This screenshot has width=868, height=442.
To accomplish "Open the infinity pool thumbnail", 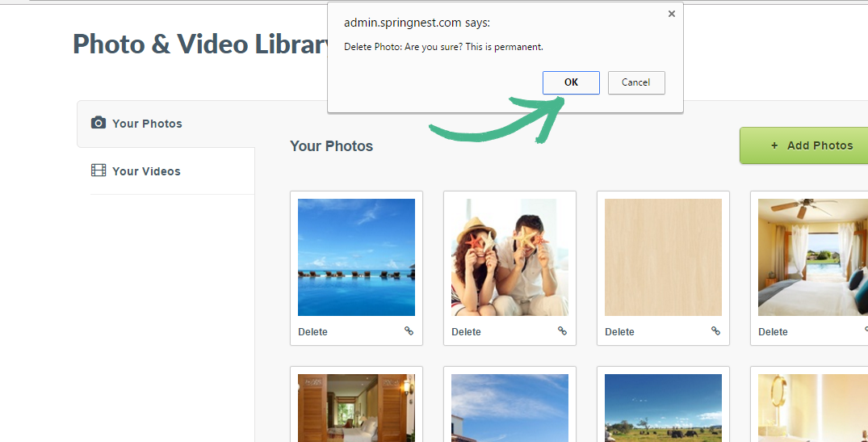I will pyautogui.click(x=356, y=257).
